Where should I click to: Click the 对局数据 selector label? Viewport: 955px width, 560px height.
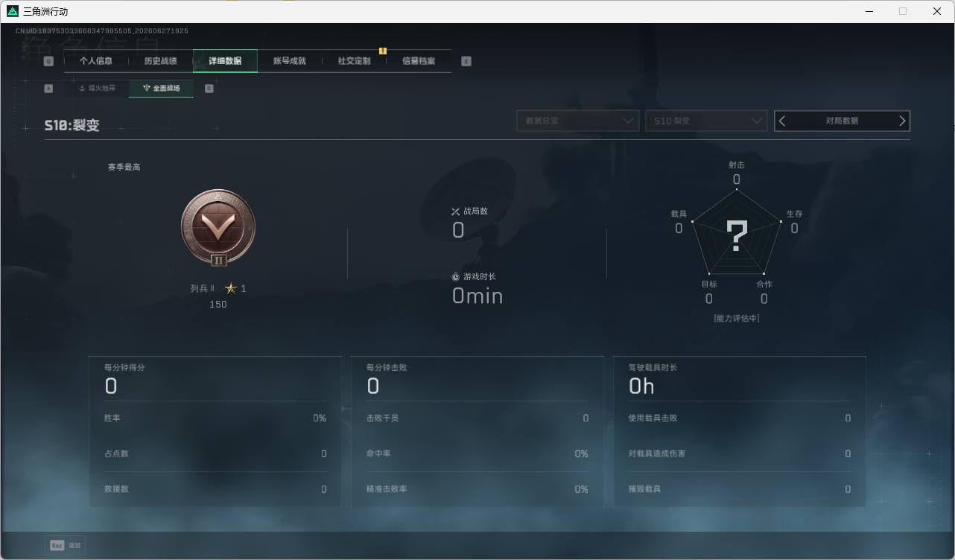pyautogui.click(x=842, y=121)
